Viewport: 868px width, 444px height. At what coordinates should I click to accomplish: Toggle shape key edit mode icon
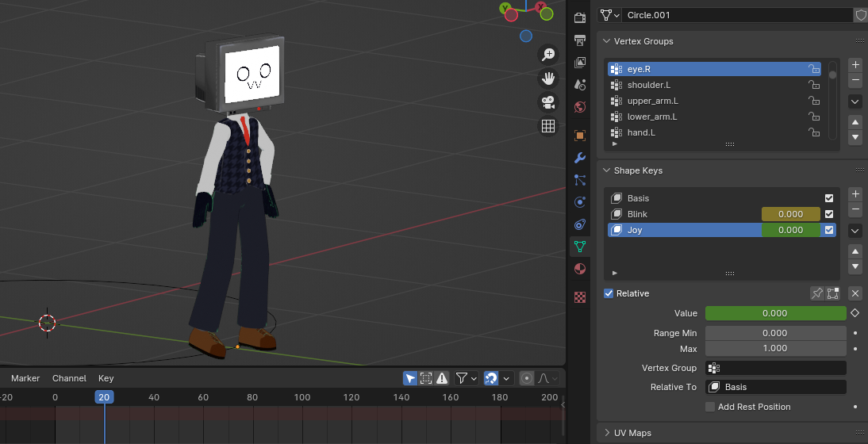click(832, 293)
